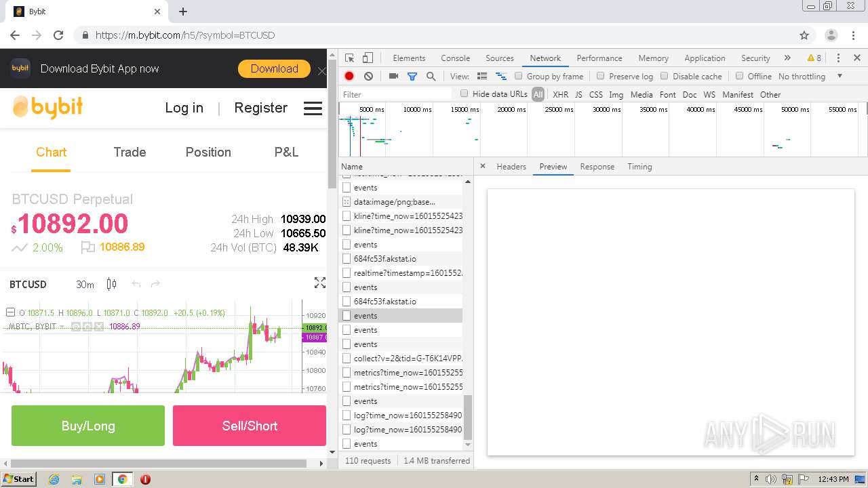
Task: Open Bybit hamburger menu icon
Action: pyautogui.click(x=313, y=108)
